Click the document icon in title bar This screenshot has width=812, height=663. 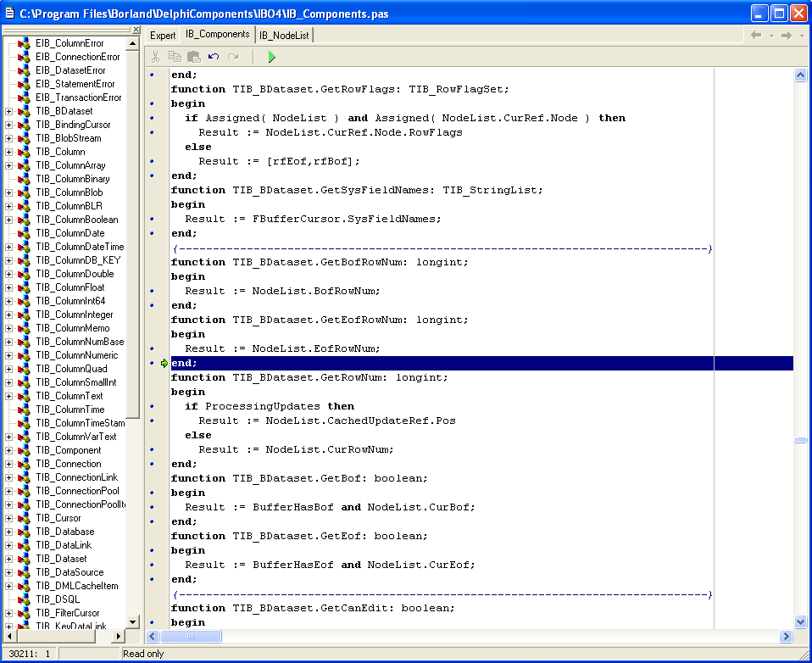click(x=10, y=13)
